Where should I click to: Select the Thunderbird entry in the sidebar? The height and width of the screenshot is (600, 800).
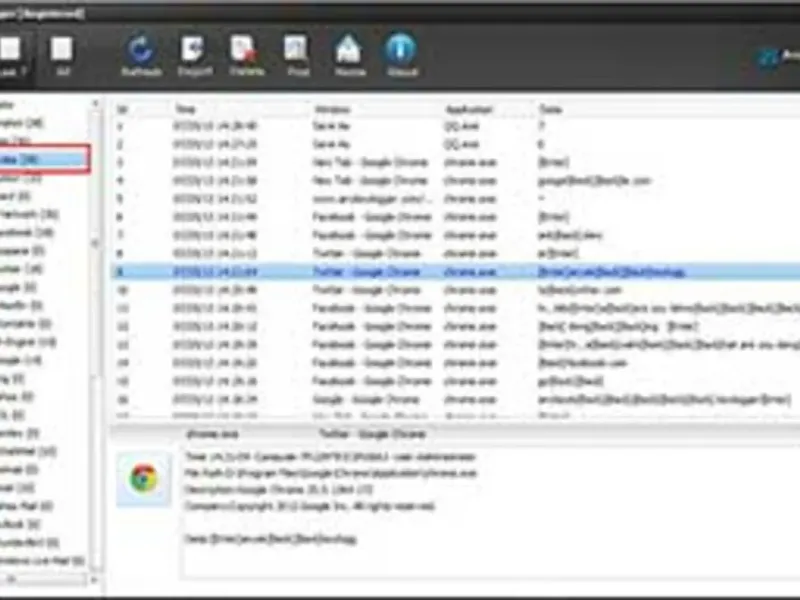pyautogui.click(x=29, y=543)
